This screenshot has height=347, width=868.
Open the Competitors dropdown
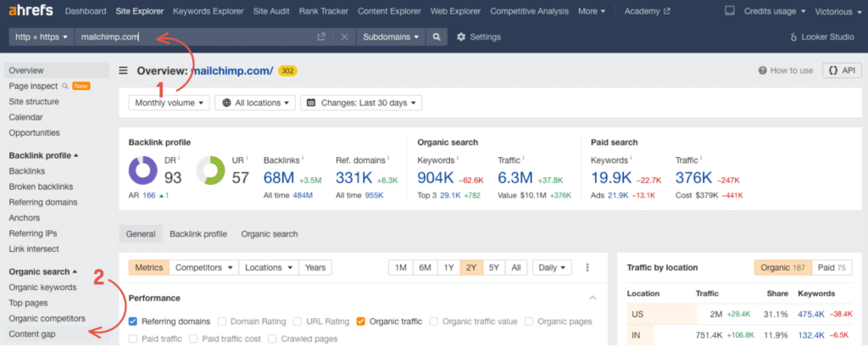point(203,267)
